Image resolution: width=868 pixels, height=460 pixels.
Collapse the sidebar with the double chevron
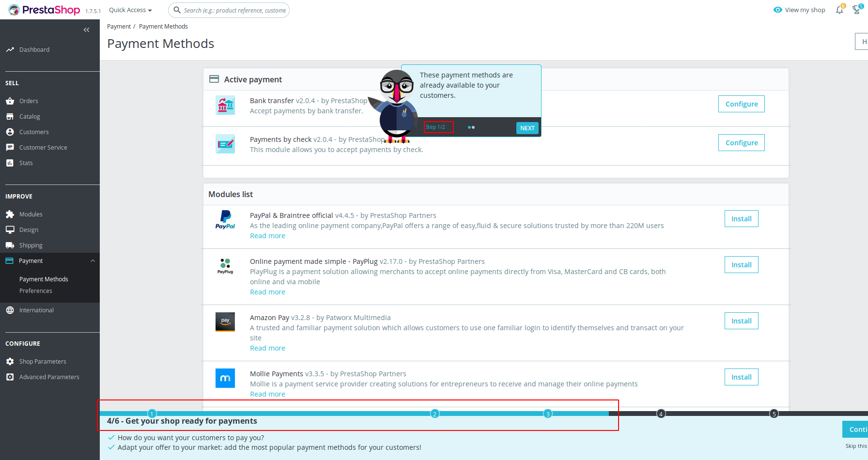86,30
